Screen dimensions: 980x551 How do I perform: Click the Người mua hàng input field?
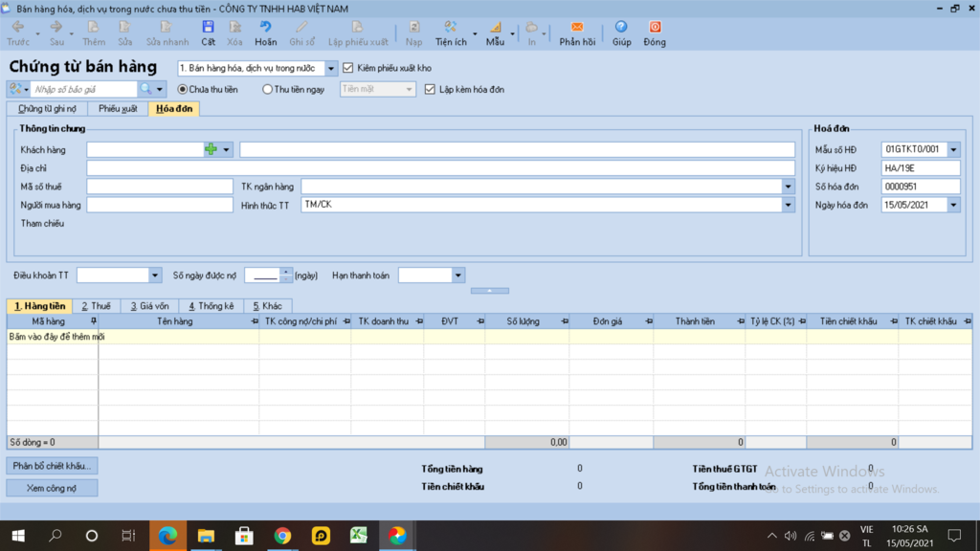click(160, 205)
